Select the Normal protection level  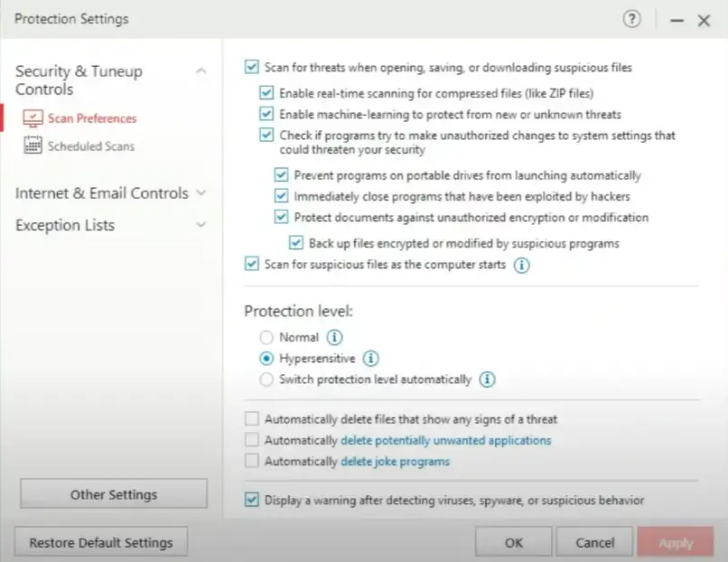(x=266, y=337)
